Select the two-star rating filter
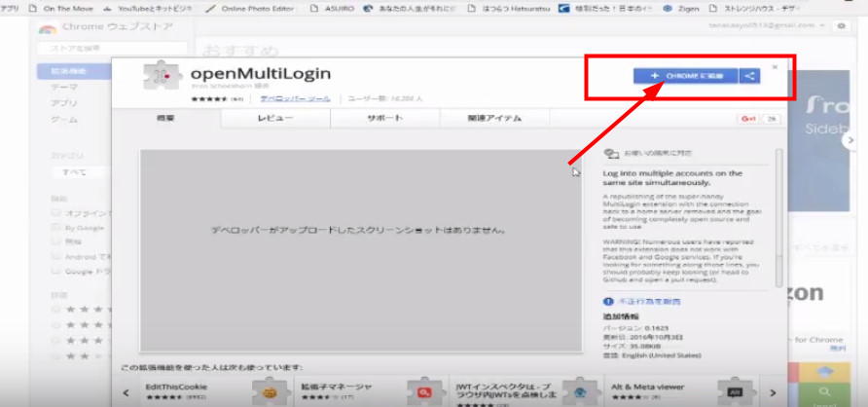The width and height of the screenshot is (868, 407). tap(55, 355)
